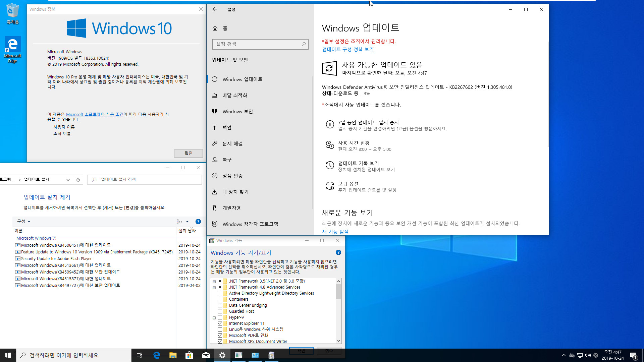Open the 구성 (Organize) dropdown

coord(23,222)
